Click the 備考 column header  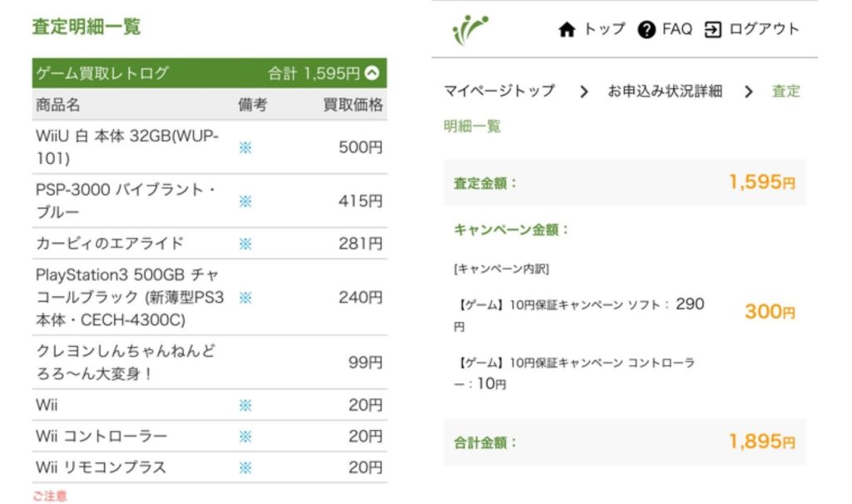[253, 104]
